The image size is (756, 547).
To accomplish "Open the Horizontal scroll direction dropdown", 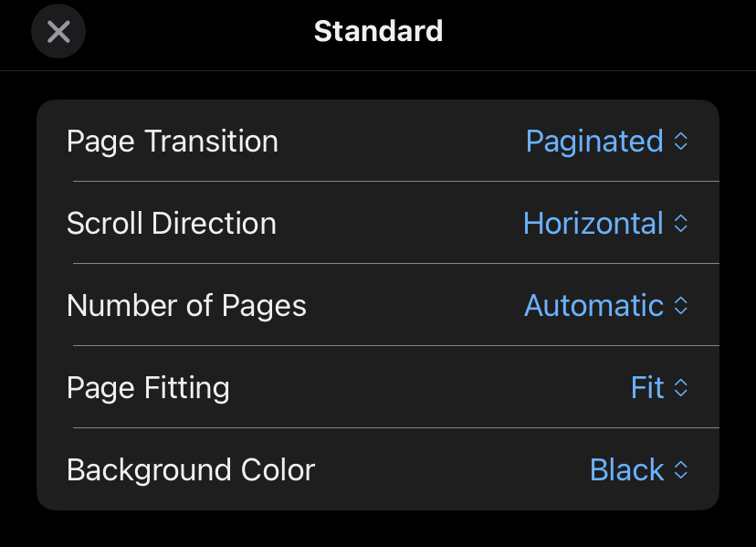I will [x=605, y=224].
